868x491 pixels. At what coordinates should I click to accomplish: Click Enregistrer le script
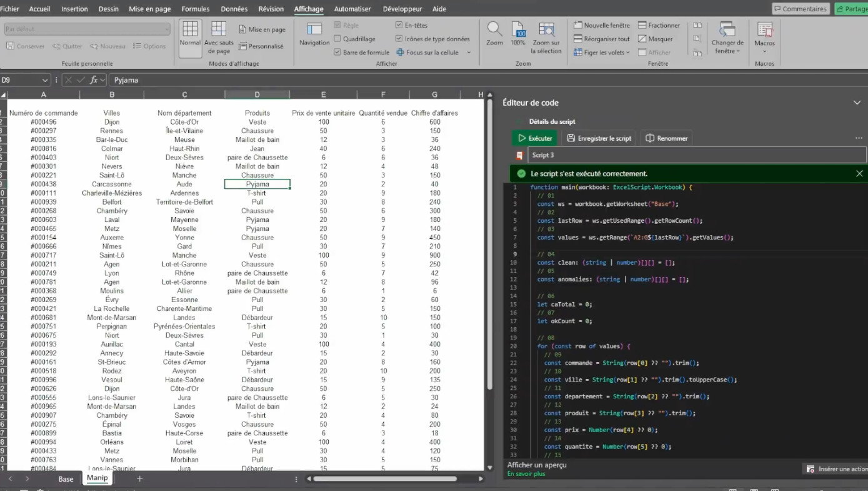point(599,138)
